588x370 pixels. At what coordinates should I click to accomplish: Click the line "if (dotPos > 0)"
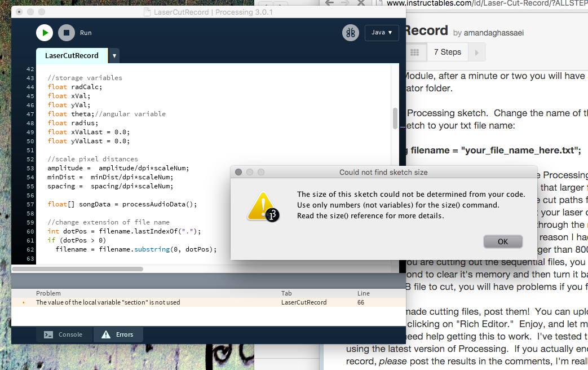(77, 240)
